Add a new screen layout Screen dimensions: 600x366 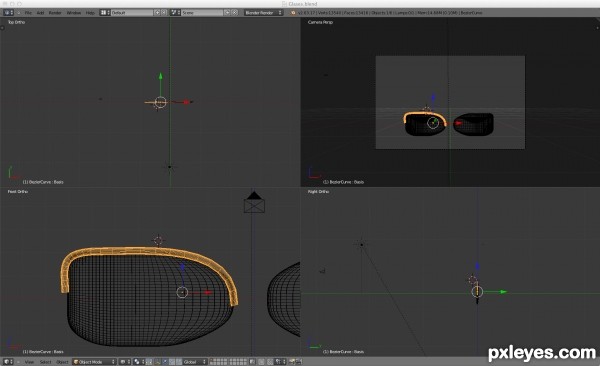click(x=157, y=13)
